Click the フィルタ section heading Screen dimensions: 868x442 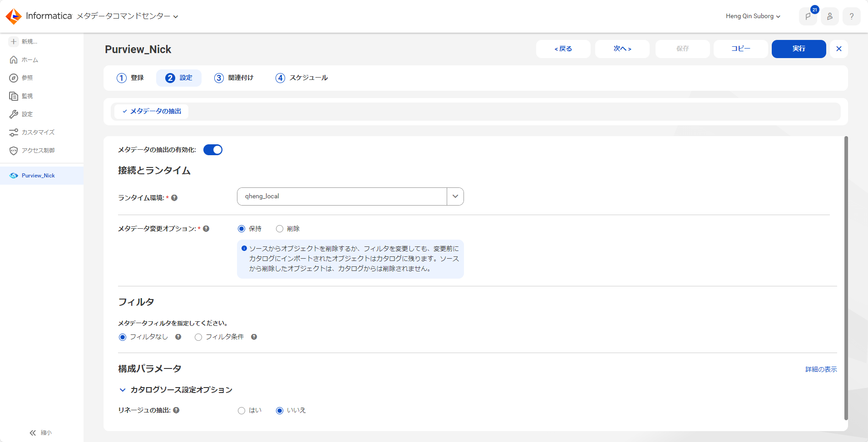pos(136,302)
